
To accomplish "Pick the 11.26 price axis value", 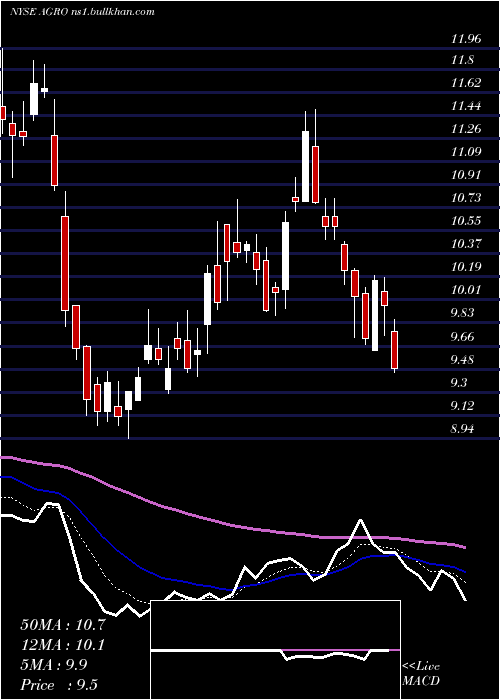I will coord(467,129).
